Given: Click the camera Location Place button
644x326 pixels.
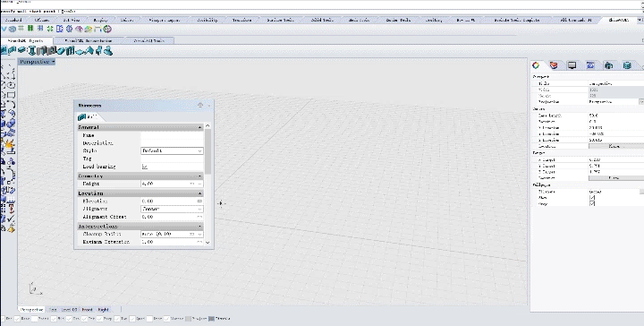Looking at the screenshot, I should point(615,146).
